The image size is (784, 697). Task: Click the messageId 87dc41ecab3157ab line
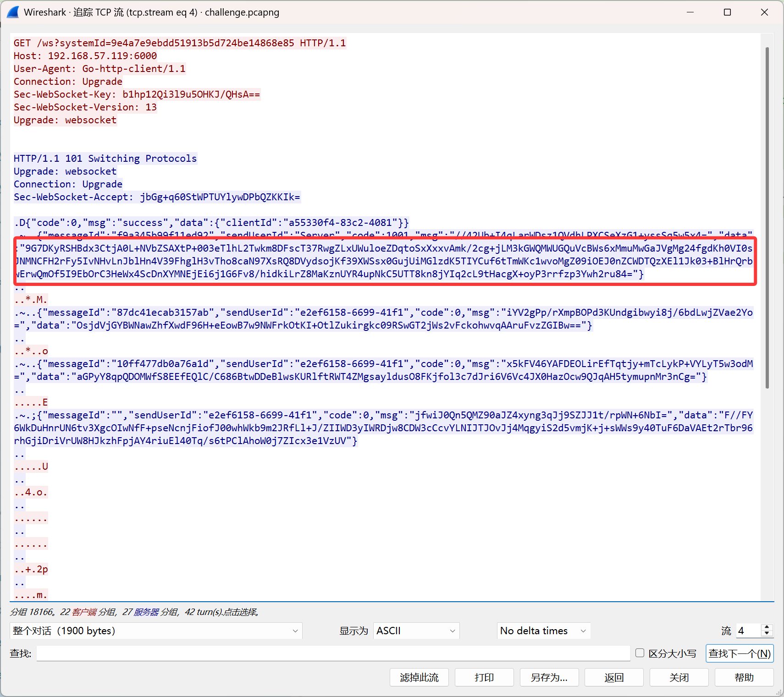[x=383, y=313]
